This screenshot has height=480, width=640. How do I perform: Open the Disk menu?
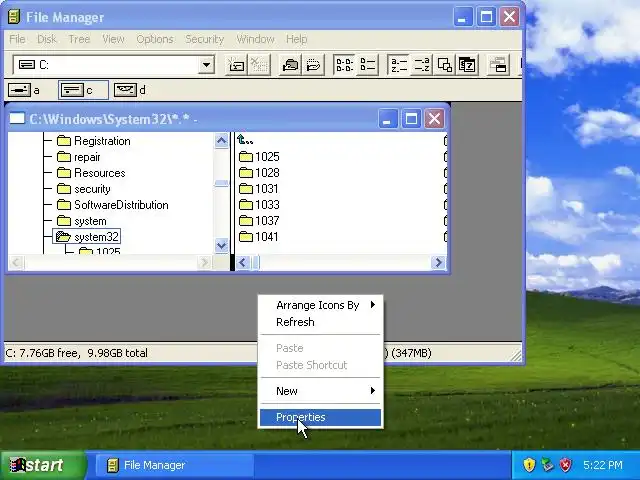[x=47, y=39]
